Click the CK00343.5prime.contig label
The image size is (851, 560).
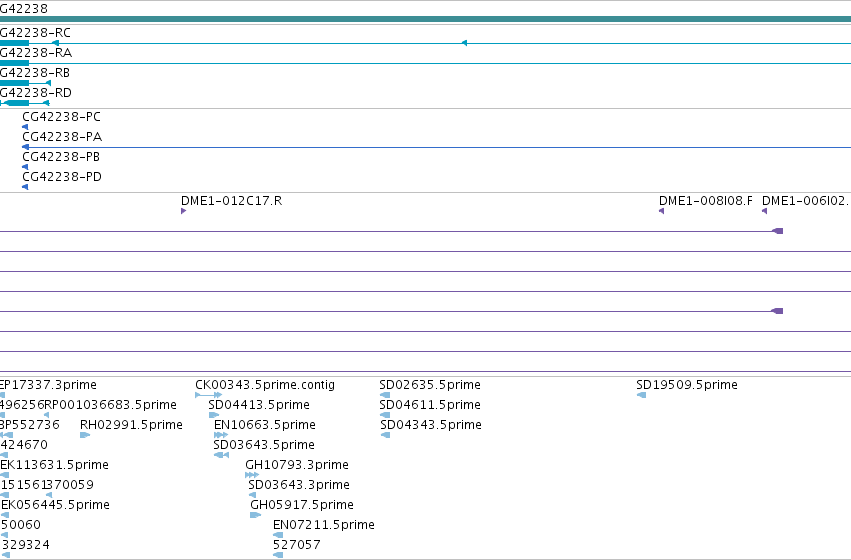(265, 385)
